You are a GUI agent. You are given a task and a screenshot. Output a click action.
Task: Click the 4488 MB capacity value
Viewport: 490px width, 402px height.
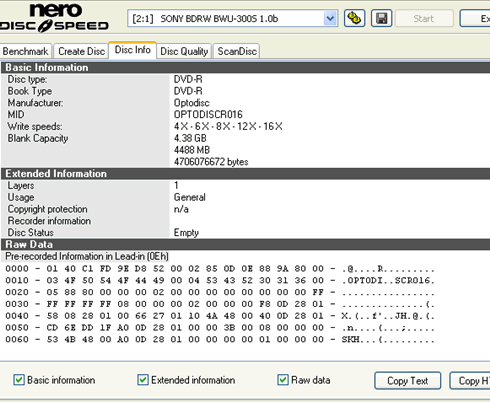pos(192,150)
